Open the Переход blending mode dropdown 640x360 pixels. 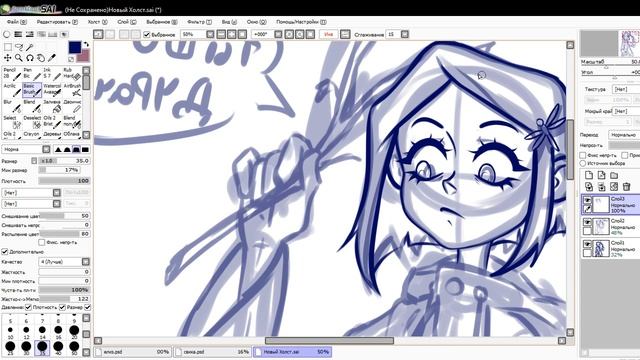coord(624,135)
